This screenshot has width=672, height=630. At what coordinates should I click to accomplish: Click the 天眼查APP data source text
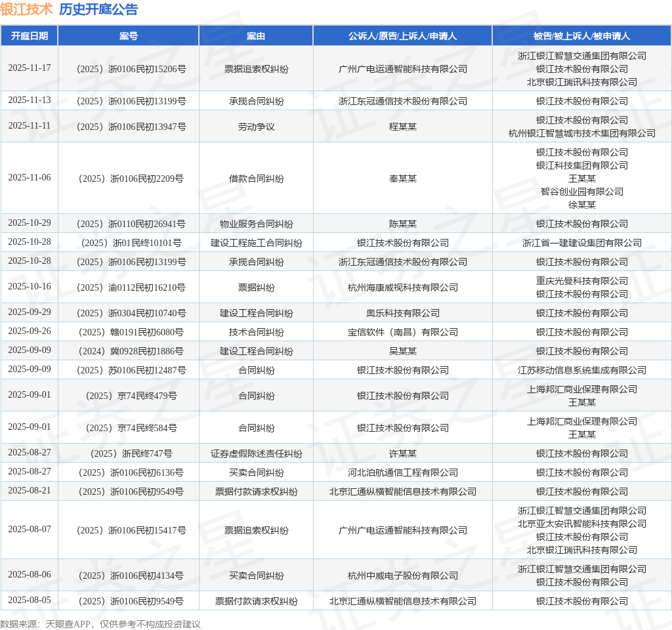68,624
